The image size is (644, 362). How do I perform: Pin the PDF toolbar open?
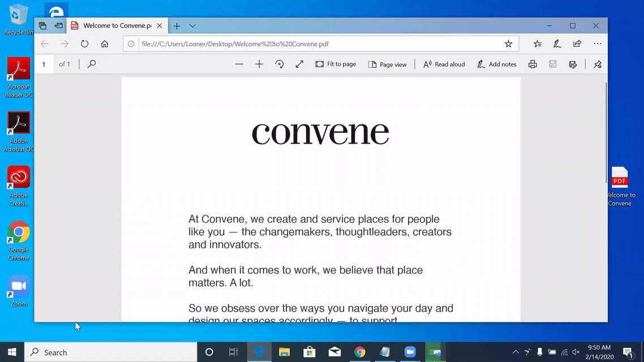597,64
